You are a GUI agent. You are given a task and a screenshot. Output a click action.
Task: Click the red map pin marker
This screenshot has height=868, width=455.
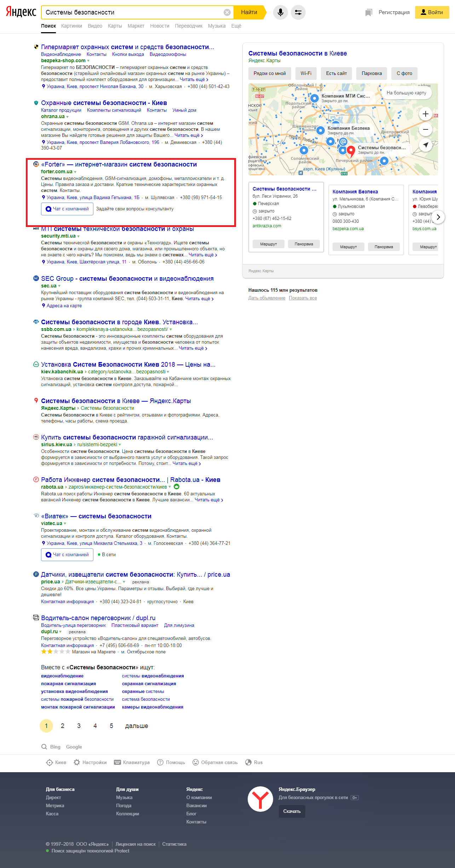click(351, 151)
